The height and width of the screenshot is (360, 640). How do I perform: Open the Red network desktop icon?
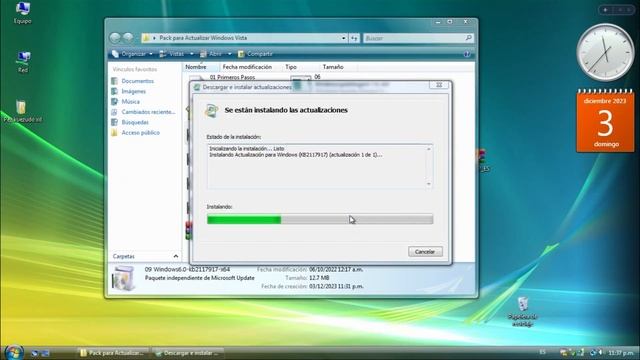[x=23, y=62]
